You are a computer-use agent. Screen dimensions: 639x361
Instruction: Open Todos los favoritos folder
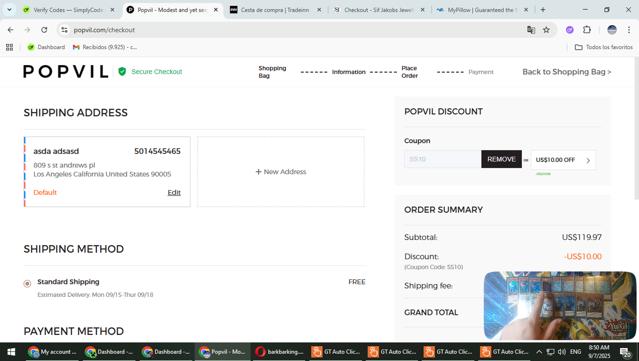tap(604, 47)
